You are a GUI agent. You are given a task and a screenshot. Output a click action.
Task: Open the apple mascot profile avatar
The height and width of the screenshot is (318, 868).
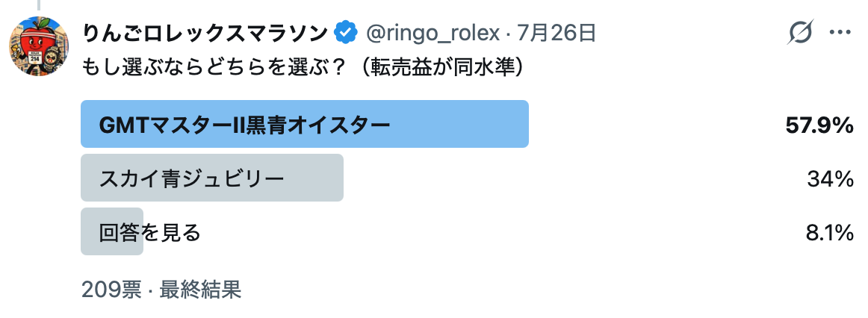click(x=39, y=47)
